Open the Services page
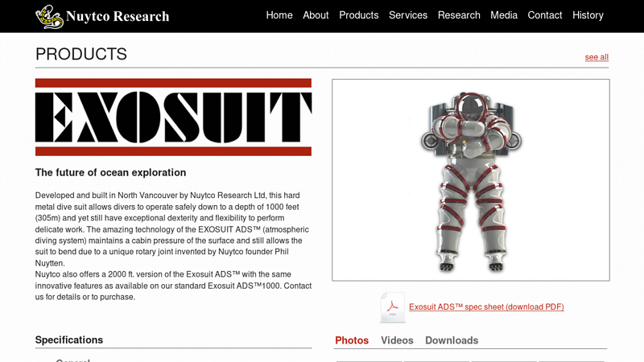The width and height of the screenshot is (644, 362). coord(408,15)
